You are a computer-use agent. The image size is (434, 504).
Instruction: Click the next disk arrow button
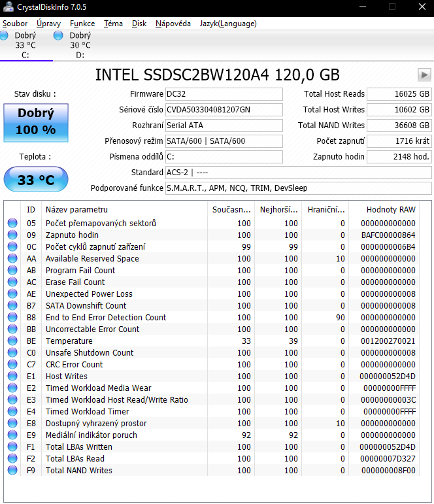(424, 75)
